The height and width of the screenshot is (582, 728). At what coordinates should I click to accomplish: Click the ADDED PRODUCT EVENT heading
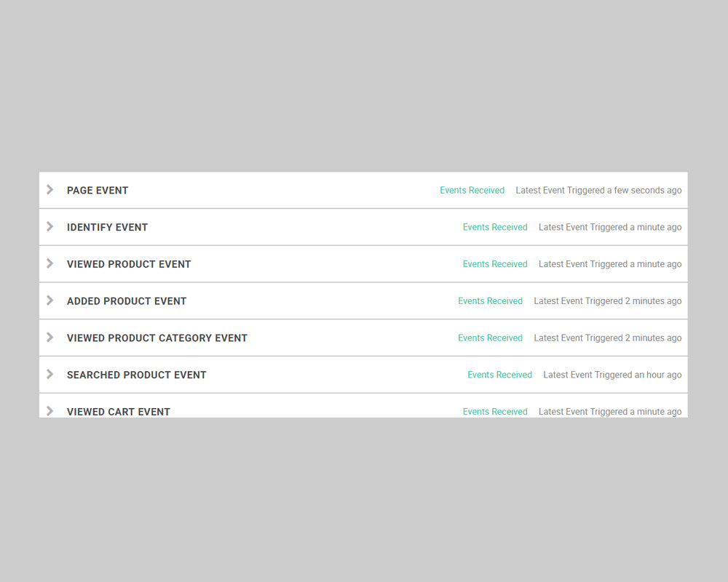click(x=127, y=301)
